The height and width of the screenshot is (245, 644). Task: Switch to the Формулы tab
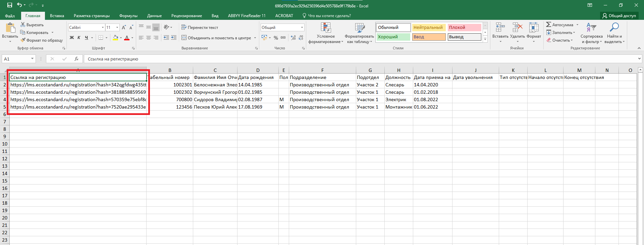point(128,16)
